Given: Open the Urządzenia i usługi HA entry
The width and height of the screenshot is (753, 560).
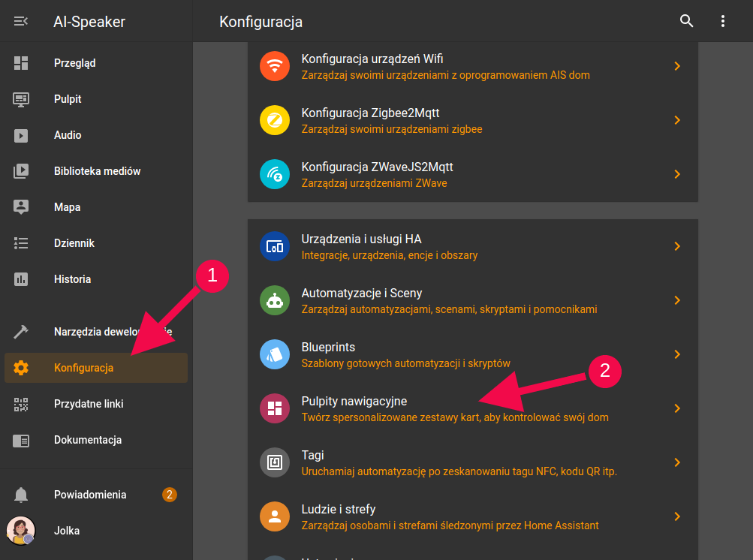Looking at the screenshot, I should tap(472, 246).
